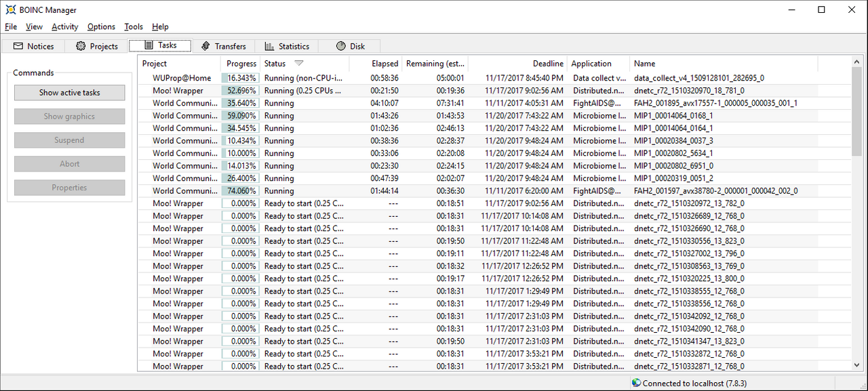Viewport: 868px width, 391px height.
Task: Click the Disk tab pie icon
Action: 341,46
